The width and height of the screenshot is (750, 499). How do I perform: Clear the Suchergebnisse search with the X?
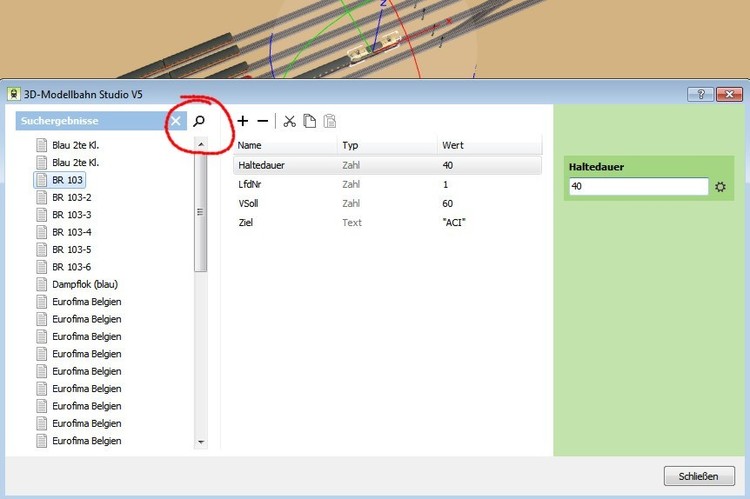click(176, 121)
